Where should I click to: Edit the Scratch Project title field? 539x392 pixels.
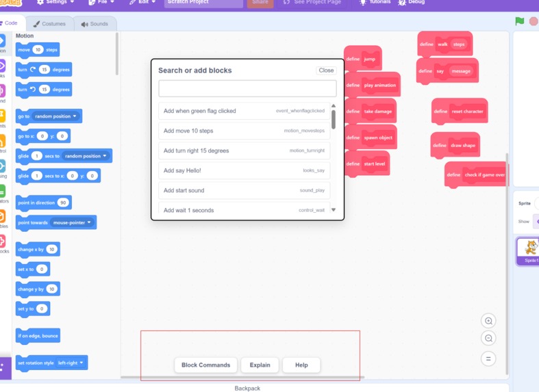coord(203,3)
